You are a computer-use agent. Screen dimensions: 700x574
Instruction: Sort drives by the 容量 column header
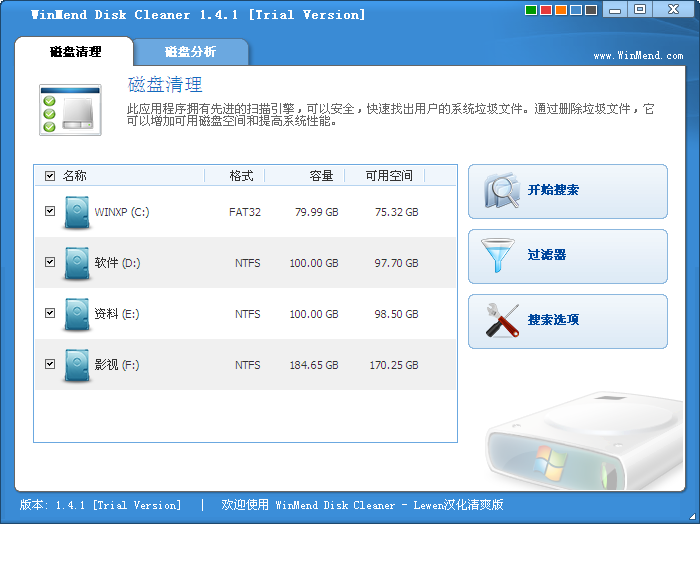[320, 176]
